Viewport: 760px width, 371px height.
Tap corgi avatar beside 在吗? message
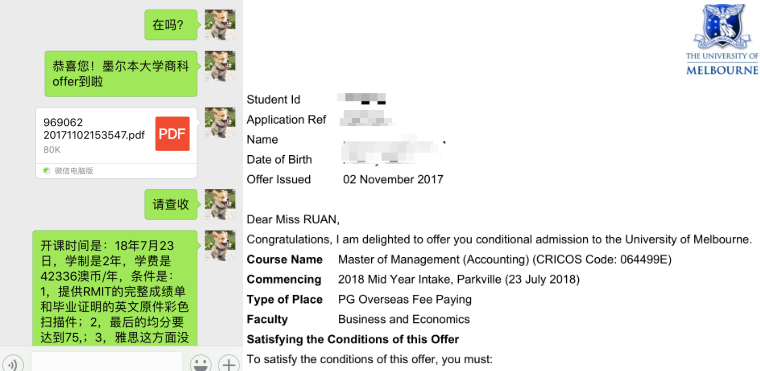[220, 24]
